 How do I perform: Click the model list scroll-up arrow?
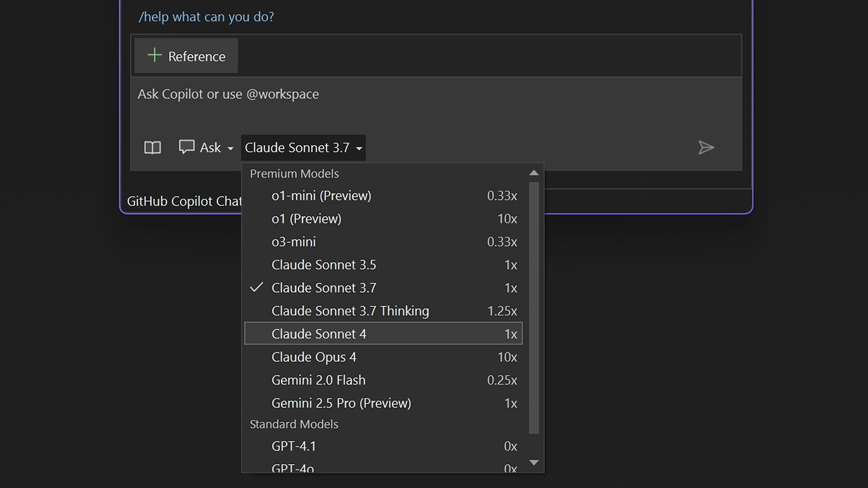(534, 172)
